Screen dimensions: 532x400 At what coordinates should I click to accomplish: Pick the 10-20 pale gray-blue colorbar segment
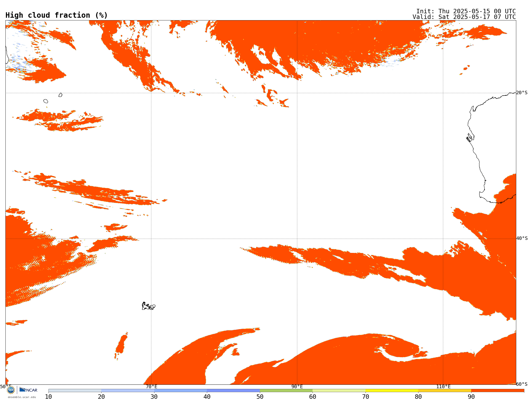tap(75, 391)
